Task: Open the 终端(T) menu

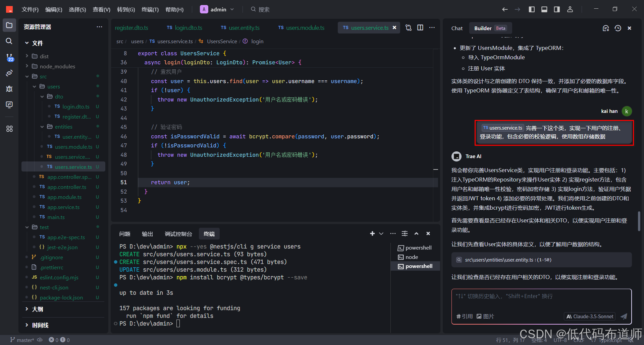Action: (150, 9)
